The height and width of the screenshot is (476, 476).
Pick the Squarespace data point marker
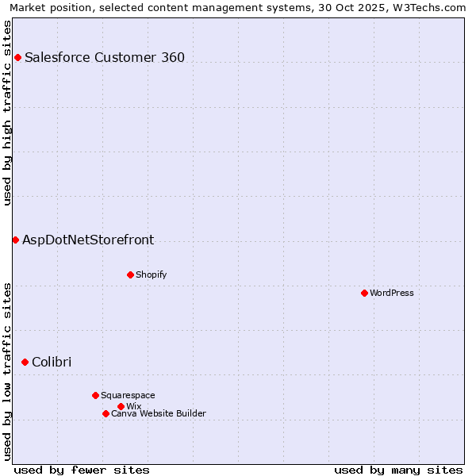95,395
